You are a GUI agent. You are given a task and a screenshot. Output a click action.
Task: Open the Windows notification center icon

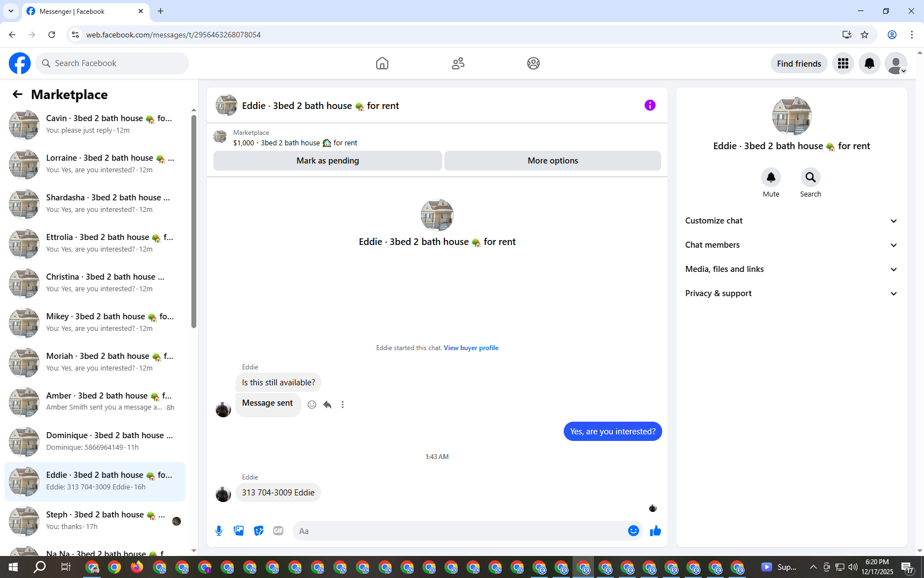coord(908,567)
